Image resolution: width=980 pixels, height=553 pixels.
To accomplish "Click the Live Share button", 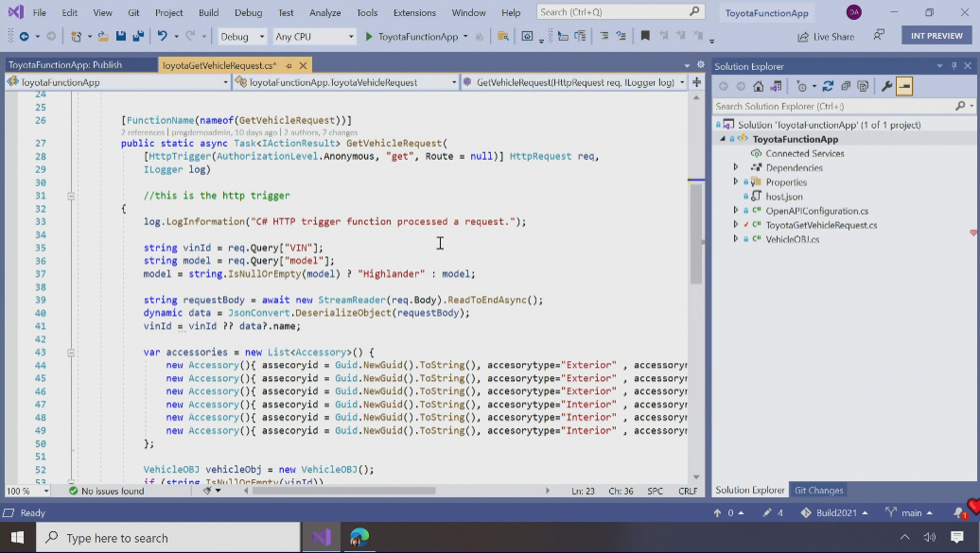I will tap(825, 36).
